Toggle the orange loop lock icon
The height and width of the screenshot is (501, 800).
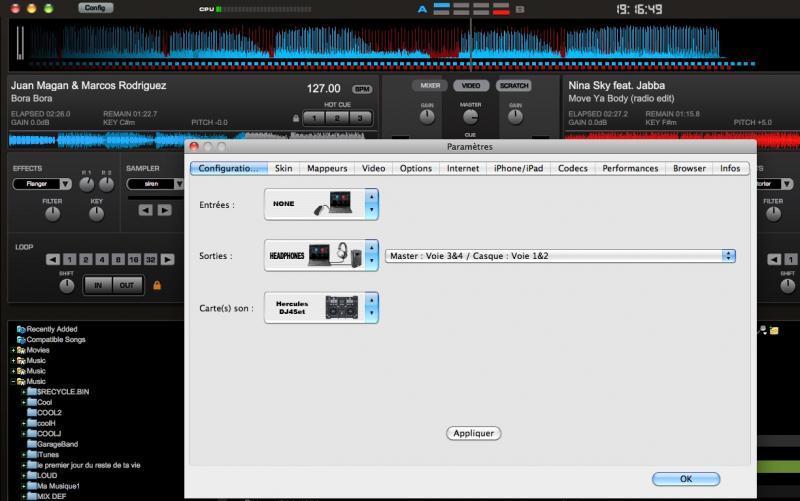coord(157,285)
